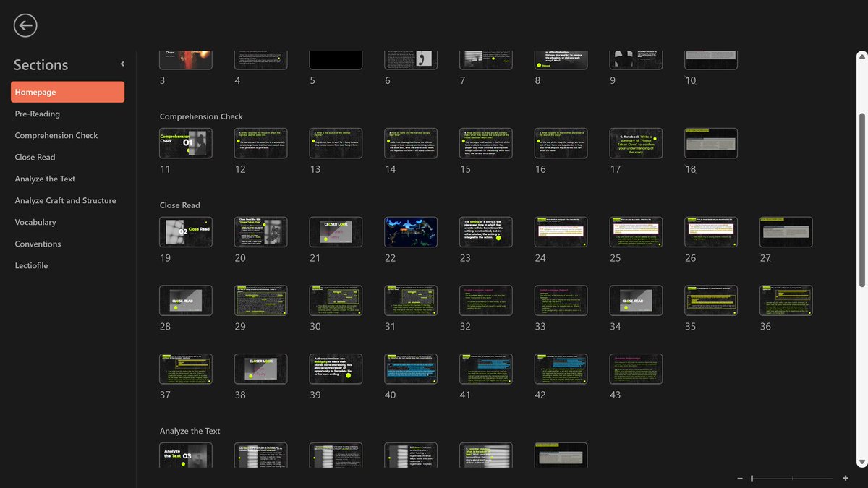Click the scrollbar down arrow

click(861, 462)
